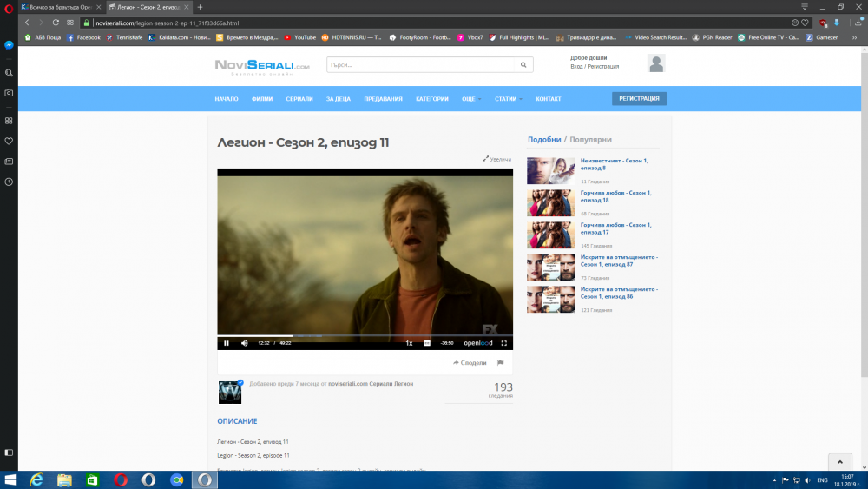
Task: Click the NoviSeriali.com site logo
Action: (x=262, y=67)
